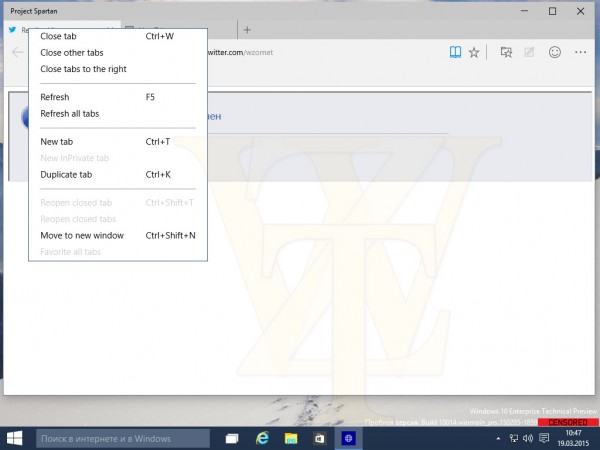Open network status tray icon

tap(514, 439)
